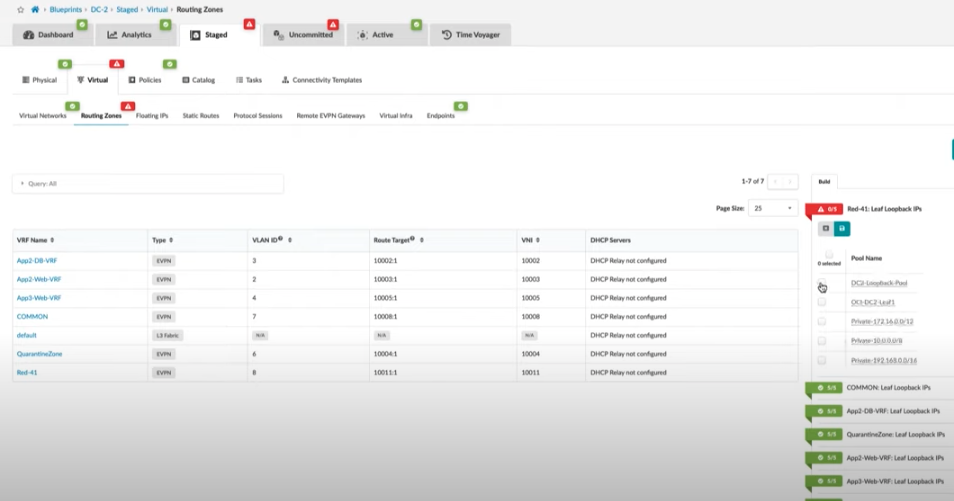954x501 pixels.
Task: Open the QuarantineZone VRF link
Action: click(40, 354)
